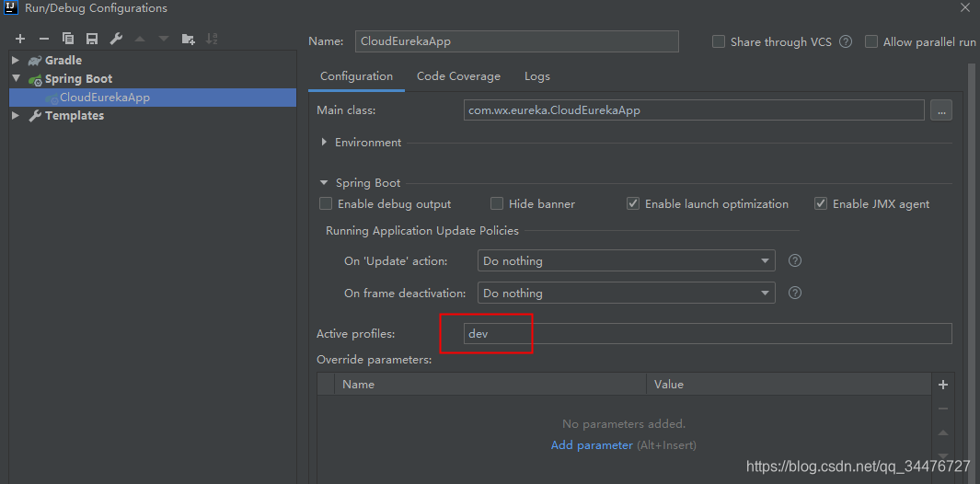Expand the Environment section
This screenshot has height=484, width=980.
coord(324,142)
